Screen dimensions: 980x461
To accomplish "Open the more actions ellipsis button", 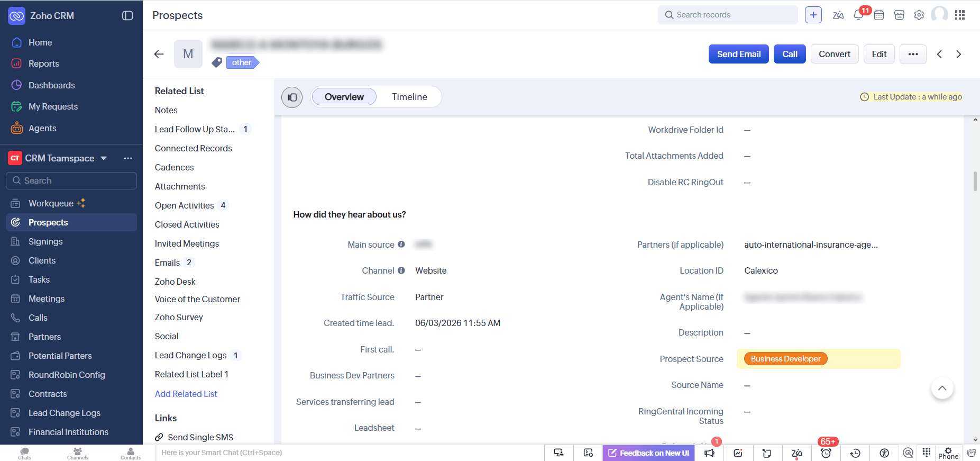I will [913, 54].
